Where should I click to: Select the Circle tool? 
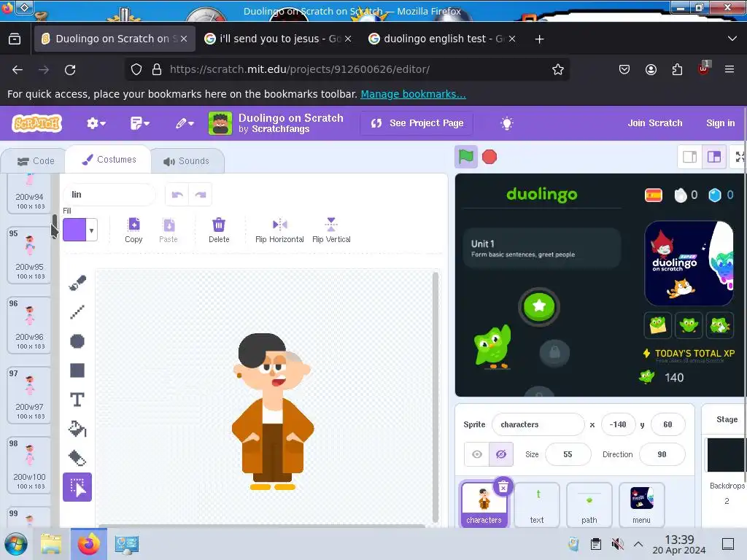point(77,341)
